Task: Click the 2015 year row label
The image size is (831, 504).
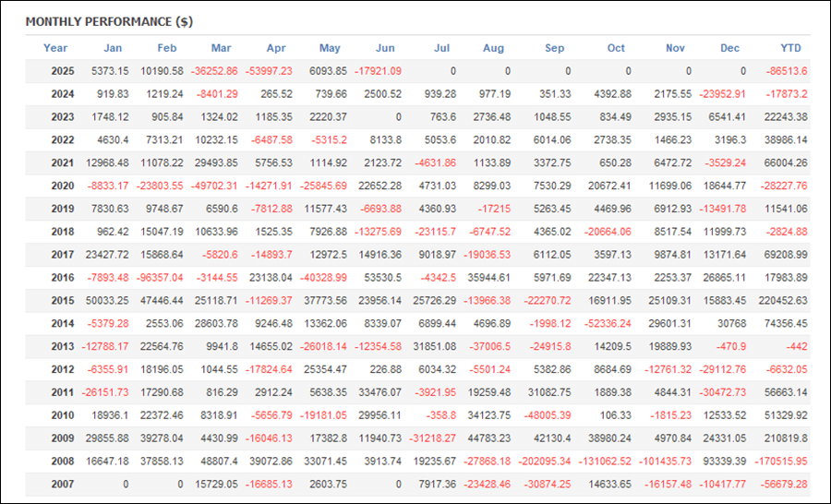Action: pyautogui.click(x=63, y=301)
